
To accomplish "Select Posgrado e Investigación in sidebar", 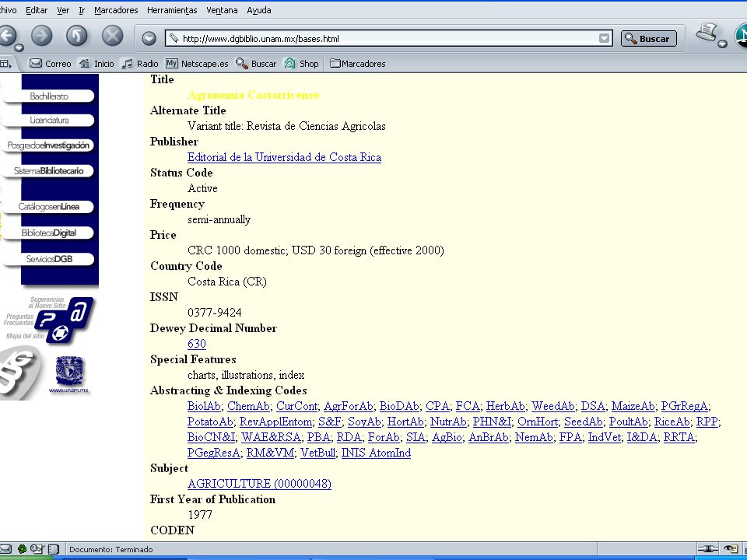I will pyautogui.click(x=48, y=145).
